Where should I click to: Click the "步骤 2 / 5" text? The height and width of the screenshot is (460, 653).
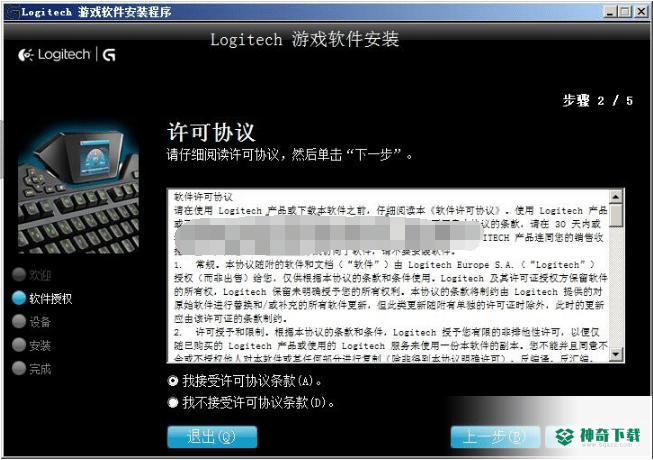coord(598,100)
